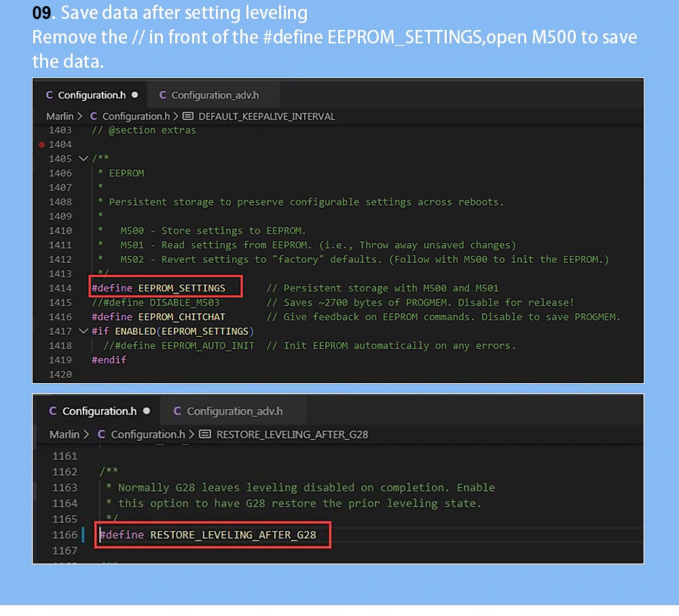The width and height of the screenshot is (679, 616).
Task: Click the RESTORE_LEVELING_AFTER_G28 breadcrumb item
Action: 292,434
